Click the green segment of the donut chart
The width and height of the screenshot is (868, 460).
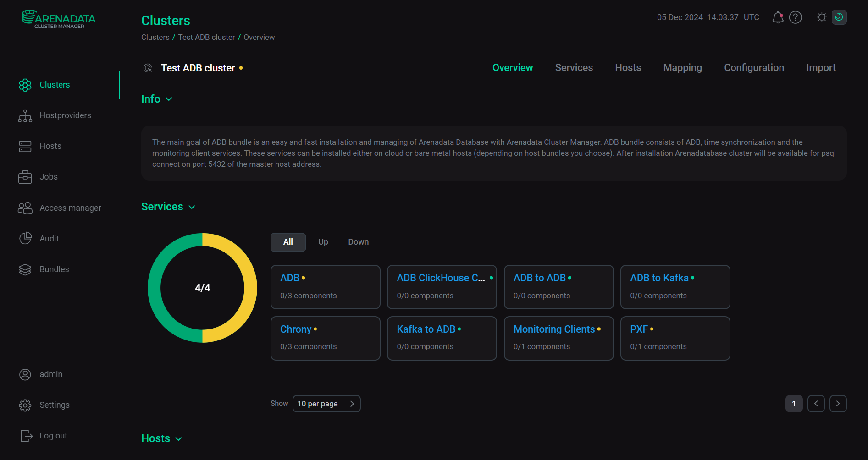(155, 288)
